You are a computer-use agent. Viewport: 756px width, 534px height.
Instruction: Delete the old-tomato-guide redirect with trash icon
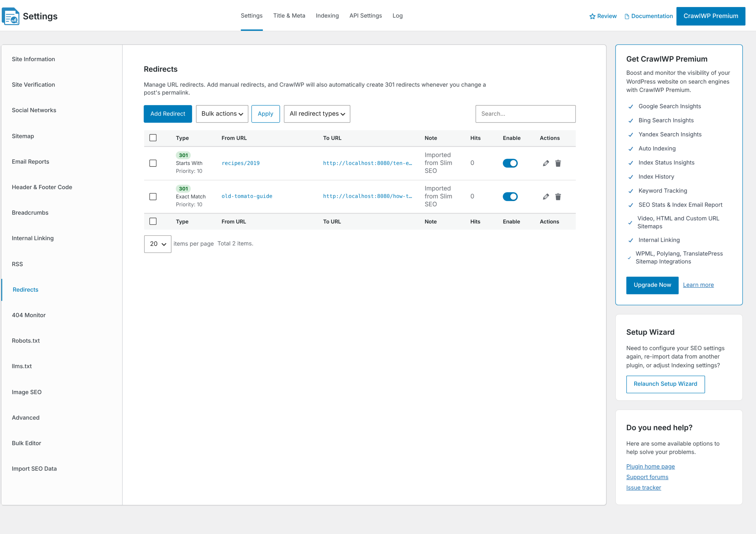click(558, 197)
